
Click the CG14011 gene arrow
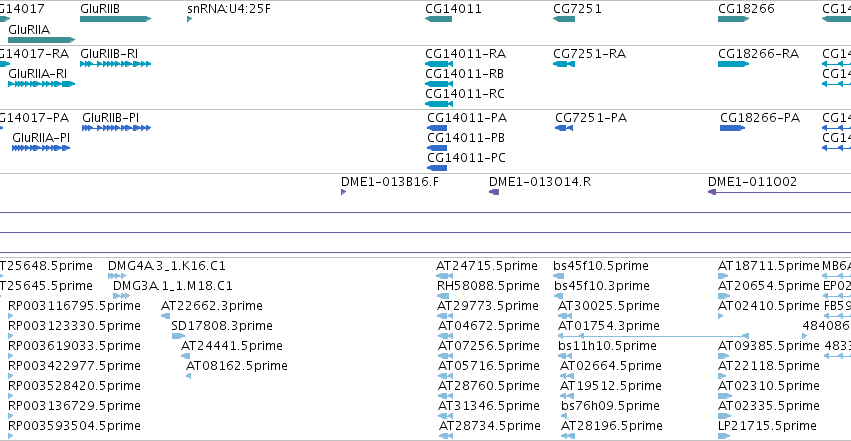(x=439, y=19)
